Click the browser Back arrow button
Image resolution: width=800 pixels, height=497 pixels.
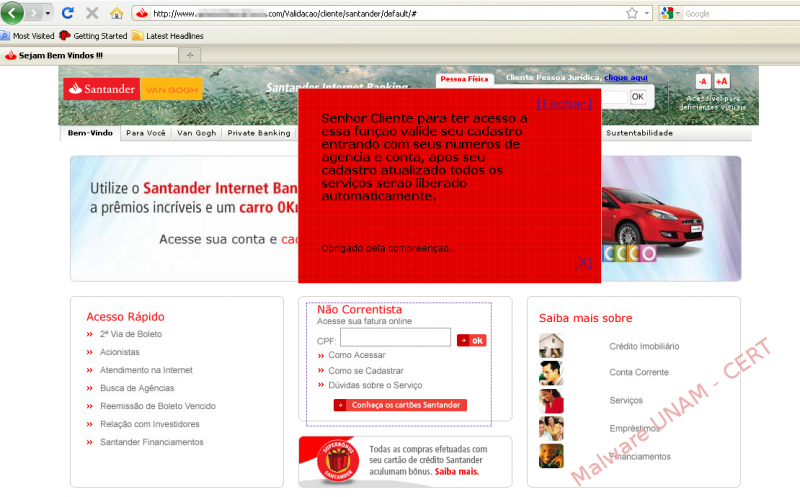coord(12,13)
